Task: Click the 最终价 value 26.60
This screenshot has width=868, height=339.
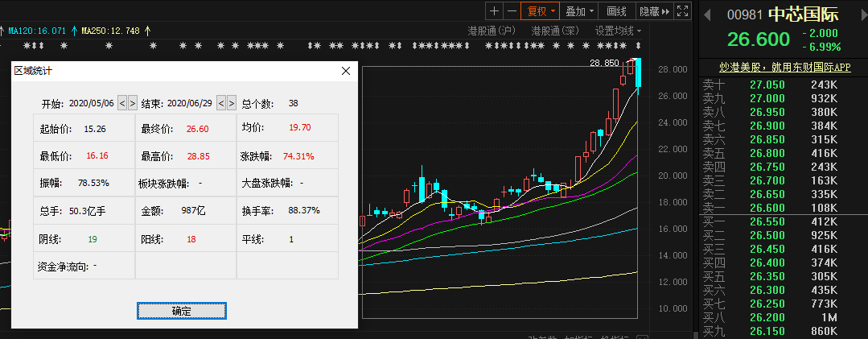Action: pyautogui.click(x=198, y=129)
